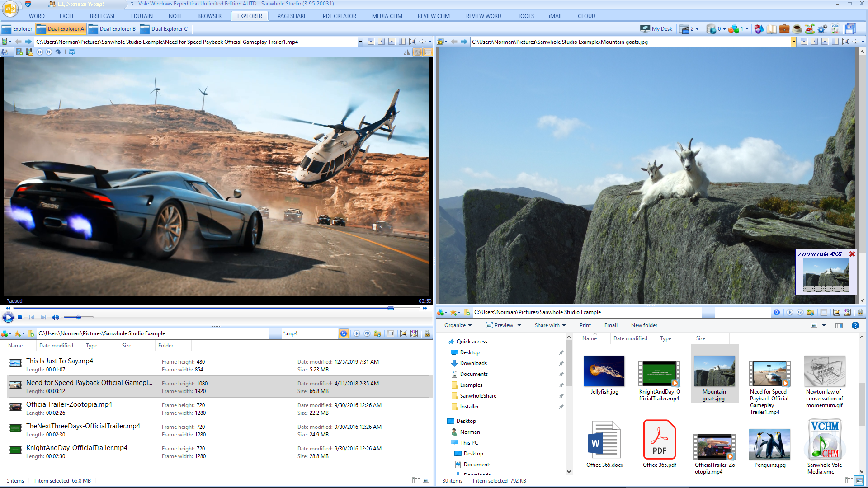This screenshot has height=488, width=868.
Task: Click the Print button
Action: click(x=585, y=325)
